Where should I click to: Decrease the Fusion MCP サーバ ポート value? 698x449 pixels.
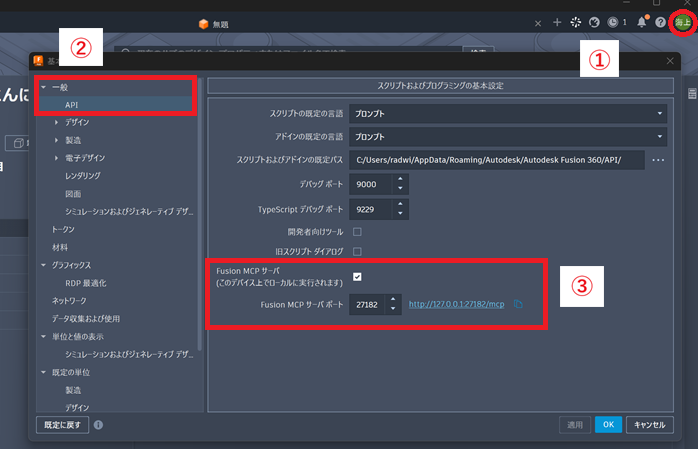pyautogui.click(x=393, y=309)
